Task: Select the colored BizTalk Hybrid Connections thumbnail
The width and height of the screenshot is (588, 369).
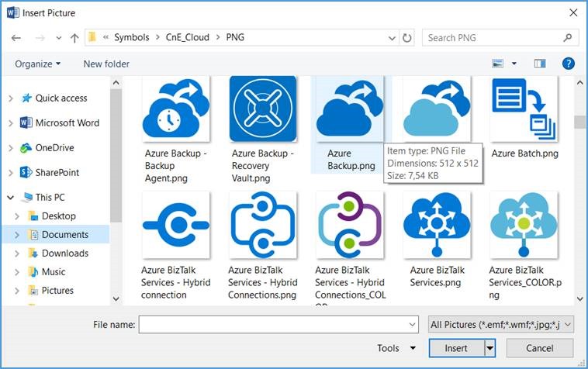Action: 350,225
